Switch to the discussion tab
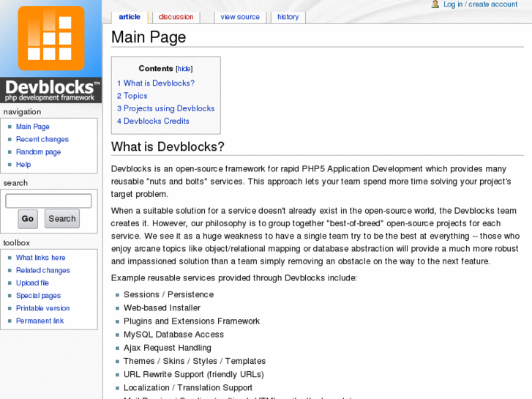 coord(176,17)
